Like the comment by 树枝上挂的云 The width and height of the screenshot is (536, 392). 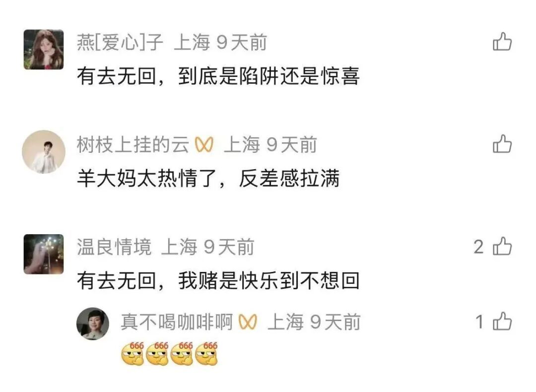(x=502, y=144)
